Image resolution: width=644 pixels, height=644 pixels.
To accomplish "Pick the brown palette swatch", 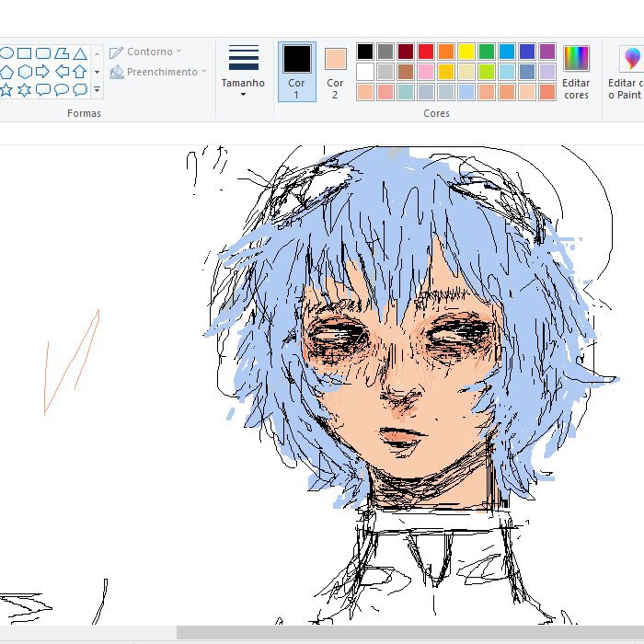I will pos(406,72).
